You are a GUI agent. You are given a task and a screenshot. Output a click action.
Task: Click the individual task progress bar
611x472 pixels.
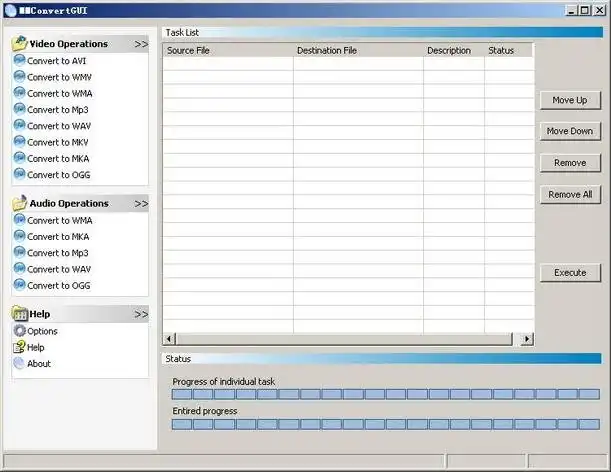click(386, 394)
